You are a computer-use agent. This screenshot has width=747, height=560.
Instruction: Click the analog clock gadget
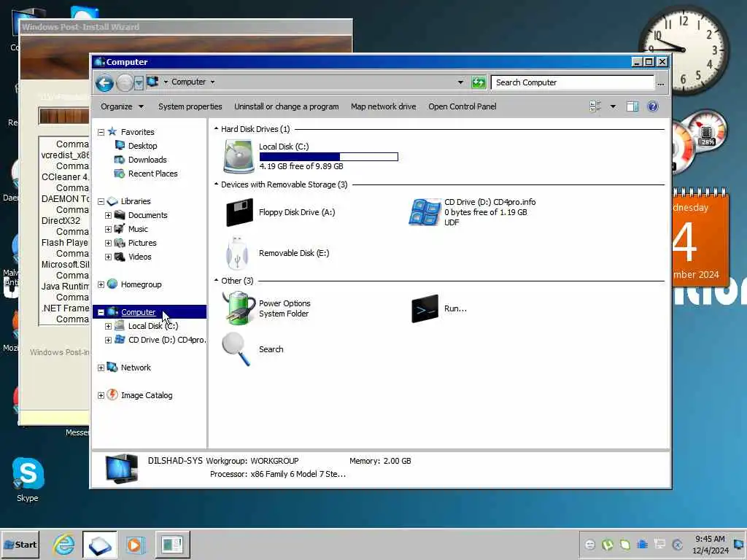(684, 50)
